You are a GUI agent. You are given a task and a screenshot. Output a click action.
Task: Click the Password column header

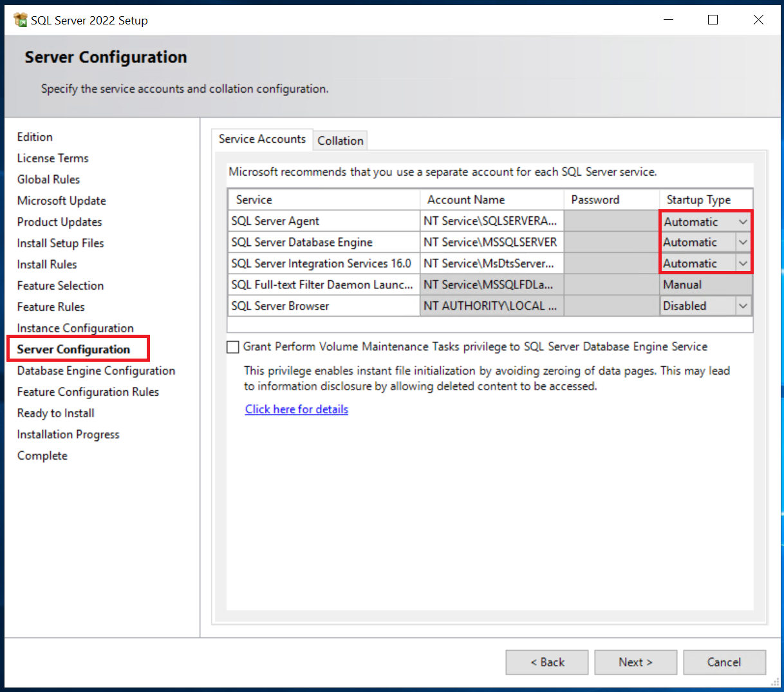(x=611, y=200)
